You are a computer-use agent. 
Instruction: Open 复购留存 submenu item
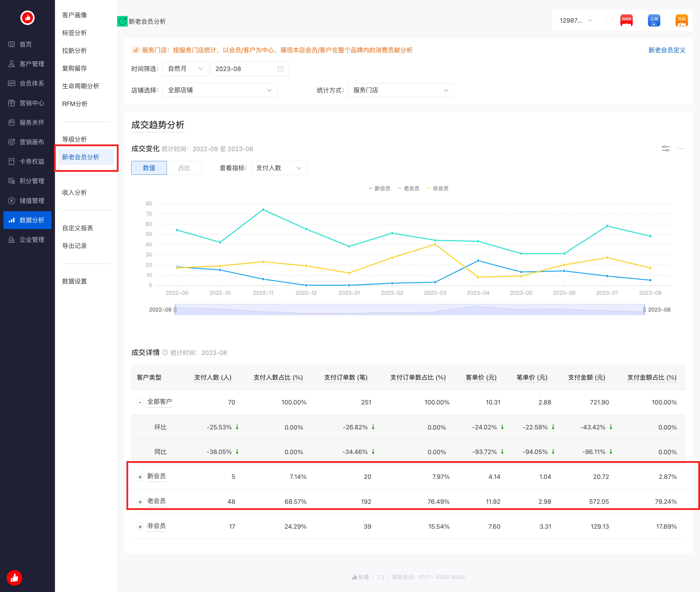click(x=74, y=69)
